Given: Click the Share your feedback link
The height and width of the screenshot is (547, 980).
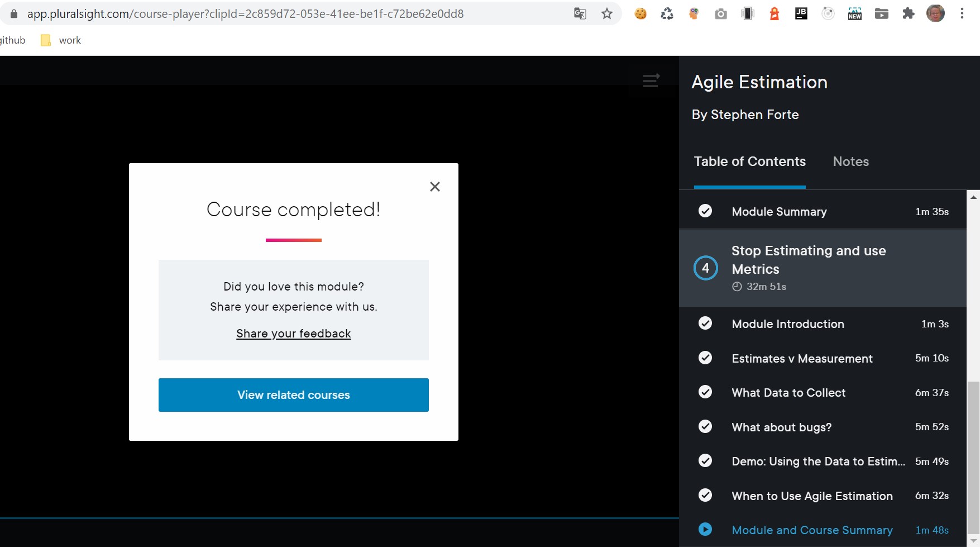Looking at the screenshot, I should (x=294, y=334).
